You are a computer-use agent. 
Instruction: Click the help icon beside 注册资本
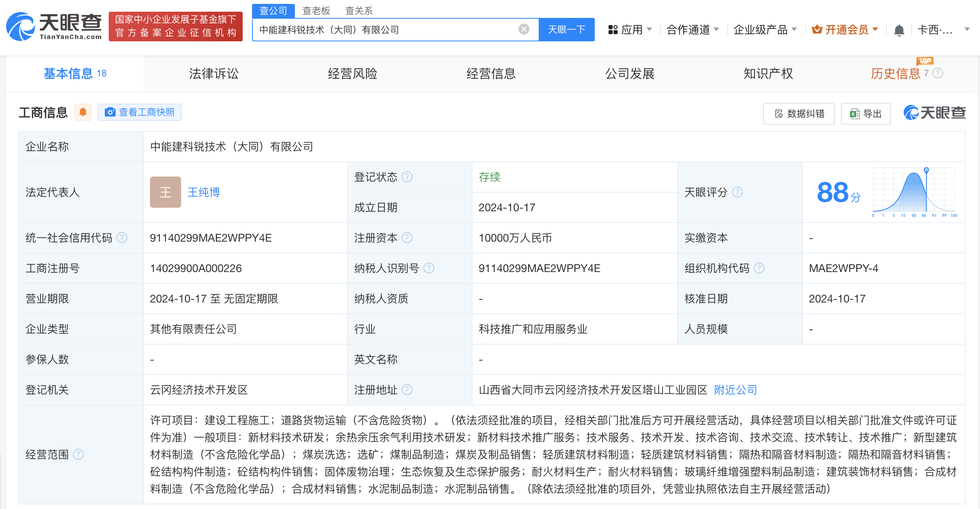407,237
